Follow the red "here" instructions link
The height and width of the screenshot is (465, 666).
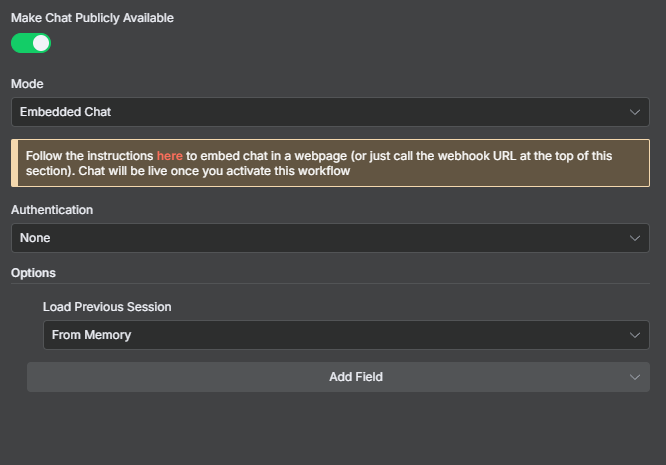169,156
